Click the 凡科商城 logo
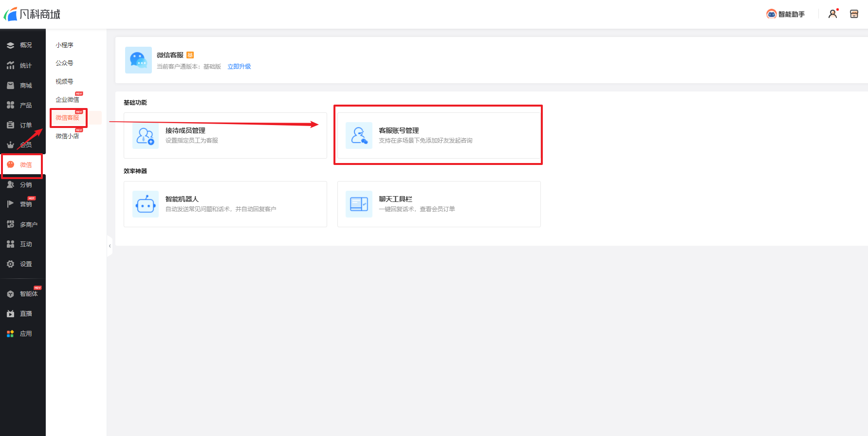This screenshot has height=436, width=868. pos(32,14)
